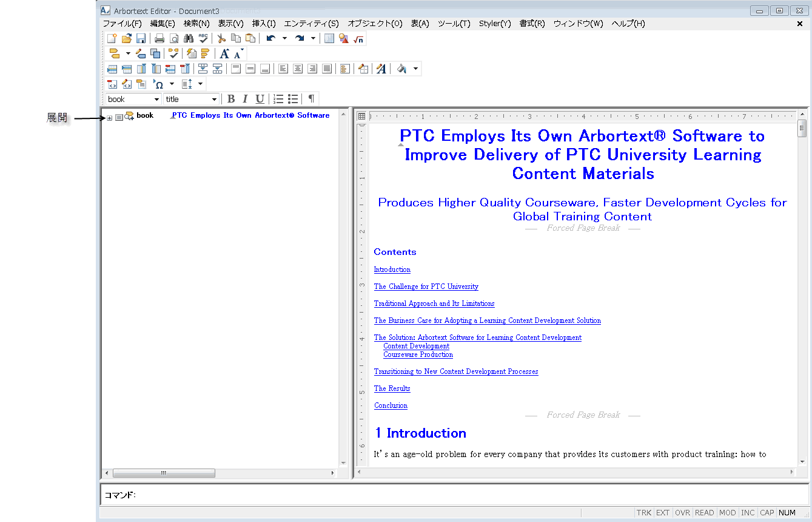The height and width of the screenshot is (522, 812).
Task: Justify text with the justify icon
Action: pyautogui.click(x=327, y=69)
